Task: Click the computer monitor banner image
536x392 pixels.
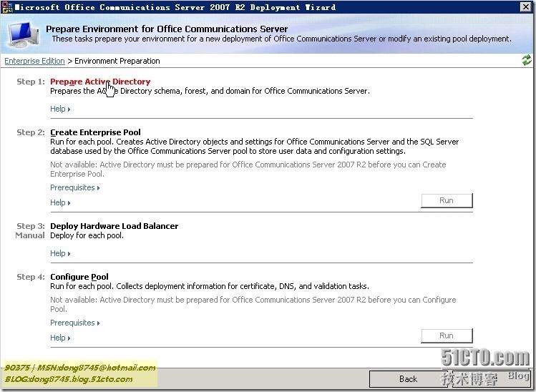Action: pos(23,34)
